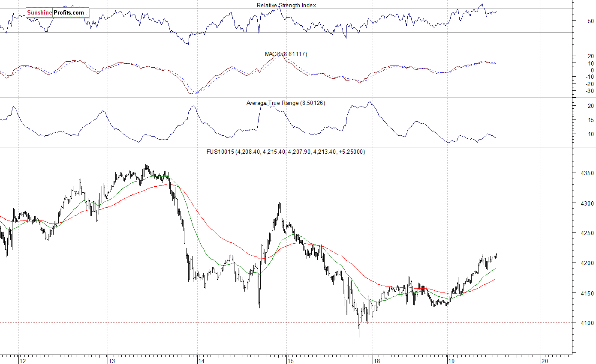596x364 pixels.
Task: Click the MACD axis value 0
Action: 592,70
